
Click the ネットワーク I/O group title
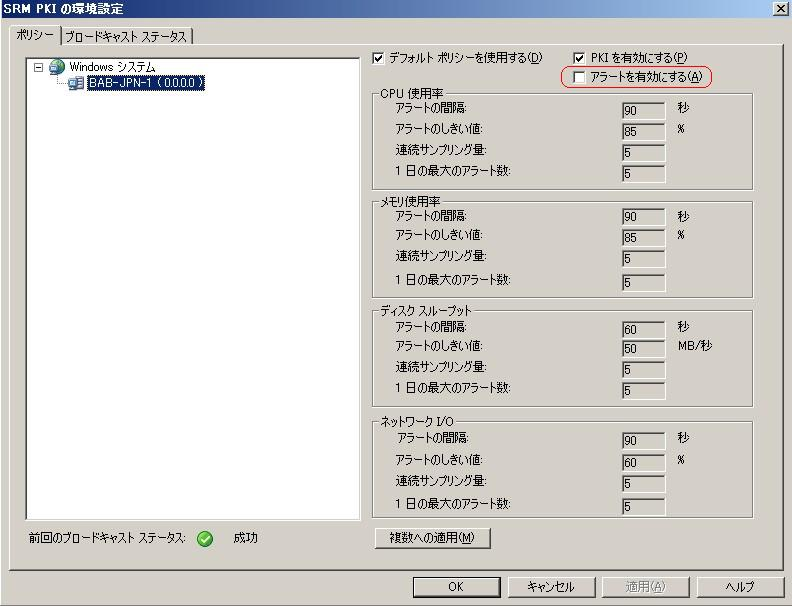(x=417, y=422)
